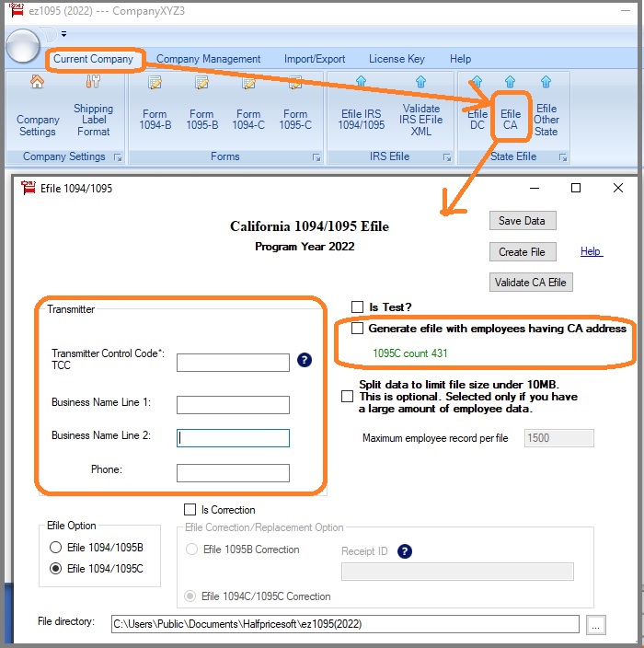
Task: Check Generate efile with employees having CA address
Action: tap(358, 329)
